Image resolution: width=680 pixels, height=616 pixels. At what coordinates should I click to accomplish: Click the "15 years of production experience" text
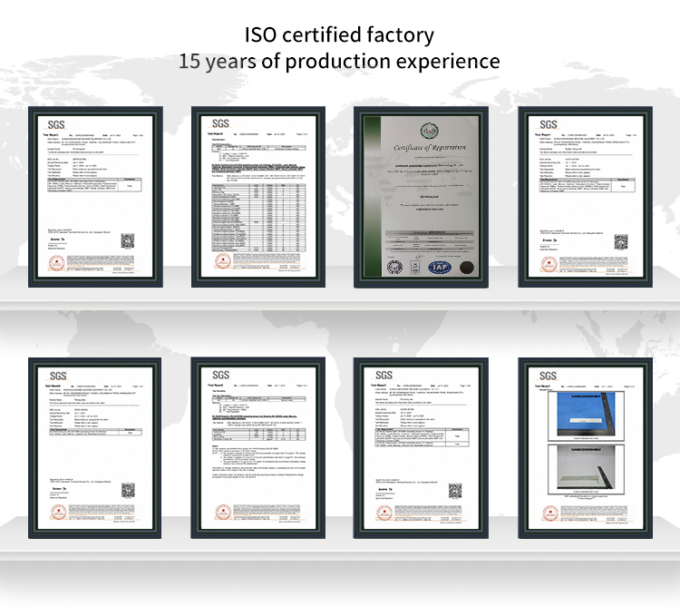pos(339,62)
